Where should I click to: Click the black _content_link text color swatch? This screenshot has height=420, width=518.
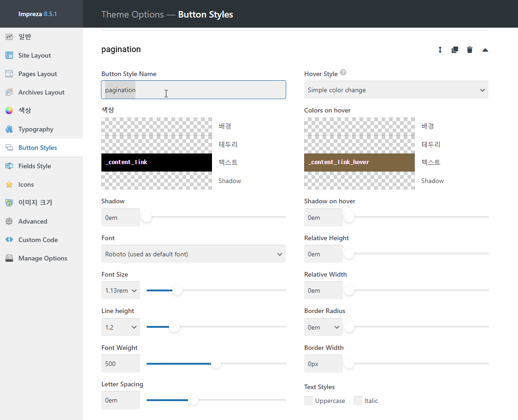pyautogui.click(x=157, y=162)
